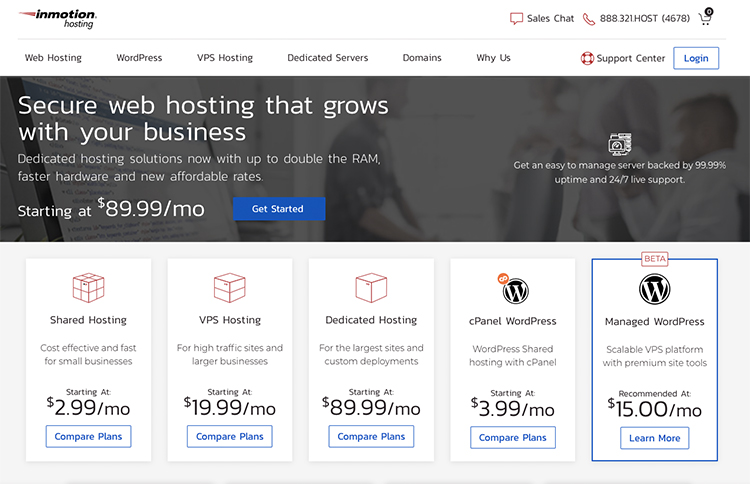Click the InMotion Hosting logo

click(59, 18)
